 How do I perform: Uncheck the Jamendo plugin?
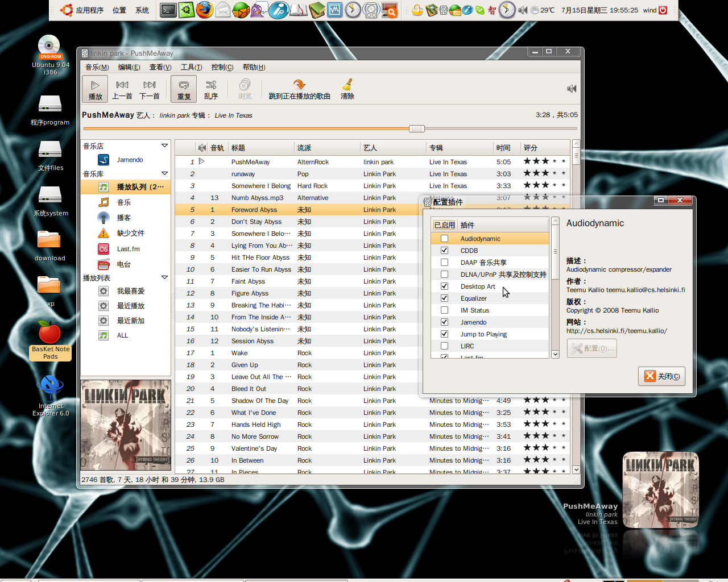[444, 322]
